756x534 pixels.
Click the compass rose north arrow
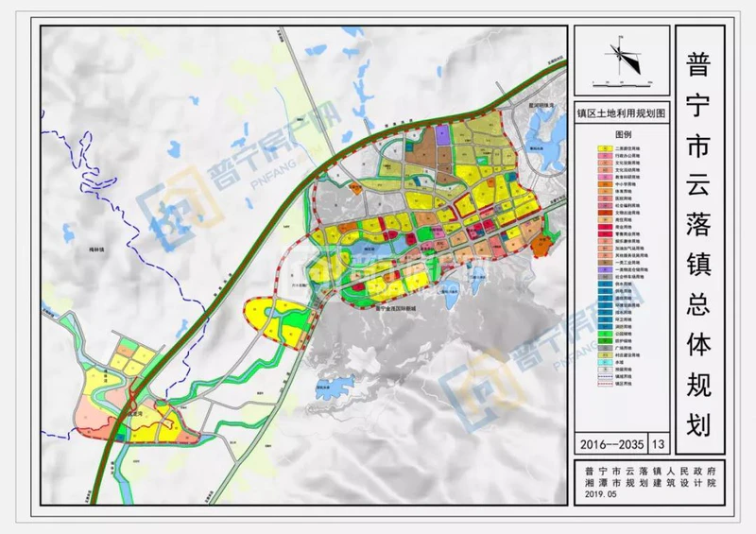coord(621,52)
